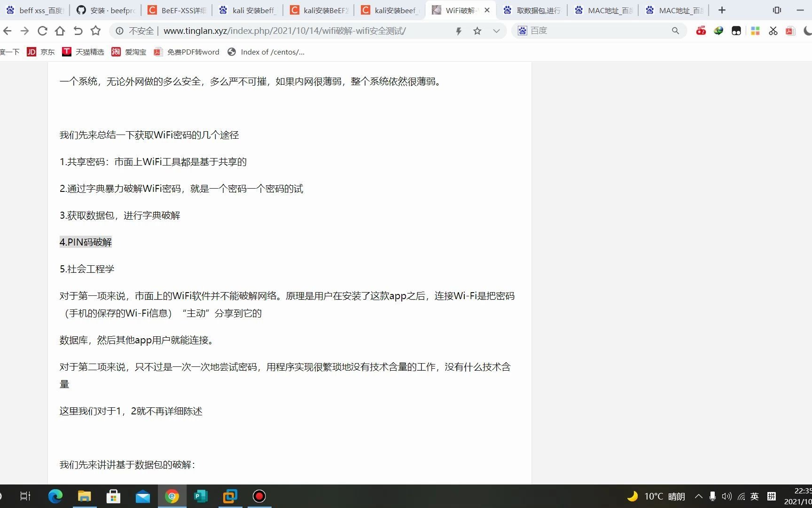Open File Explorer from the taskbar
The width and height of the screenshot is (812, 508).
[x=84, y=496]
